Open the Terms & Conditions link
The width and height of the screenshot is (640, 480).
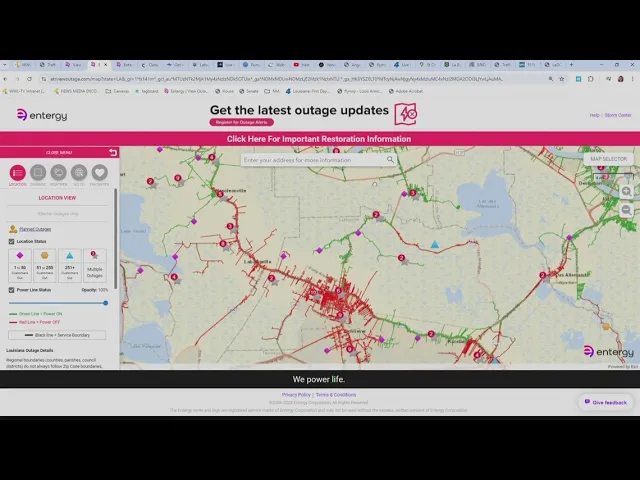(x=336, y=395)
